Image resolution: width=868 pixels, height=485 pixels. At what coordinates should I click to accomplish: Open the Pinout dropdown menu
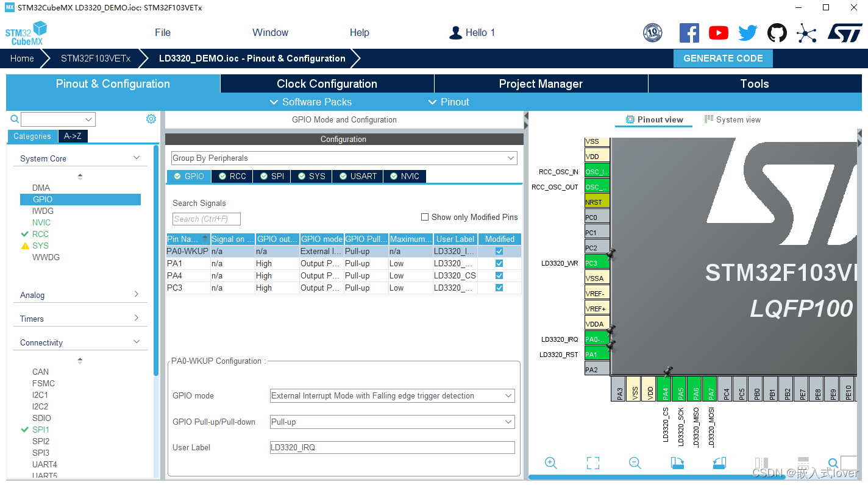point(449,102)
